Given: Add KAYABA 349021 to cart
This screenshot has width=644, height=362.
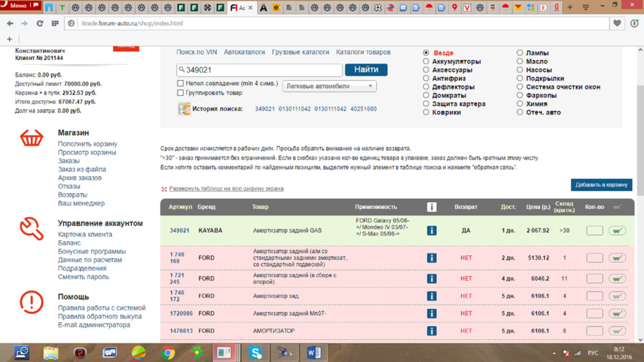Looking at the screenshot, I should [617, 230].
